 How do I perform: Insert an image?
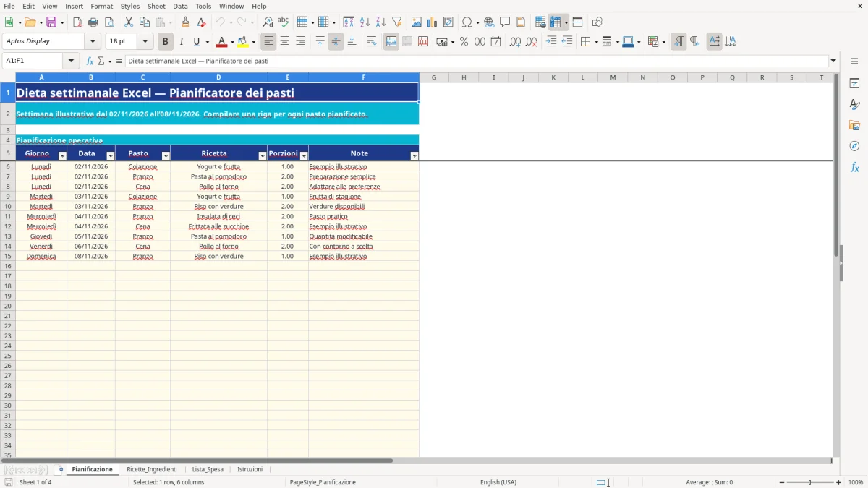tap(417, 22)
